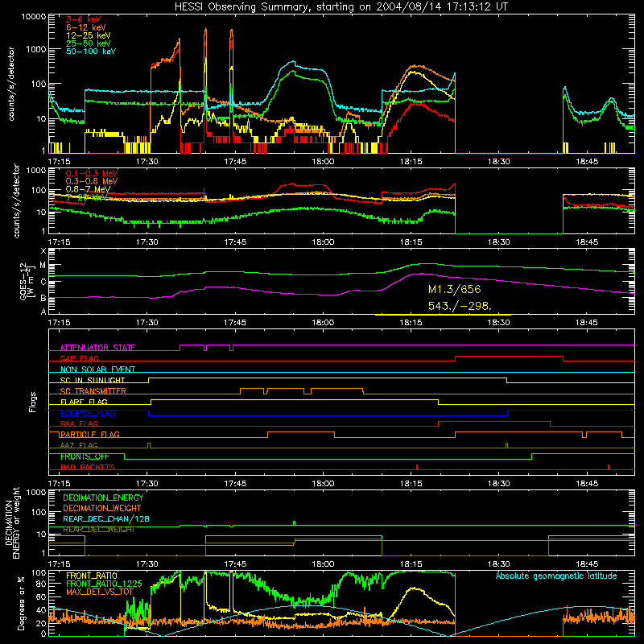This screenshot has width=644, height=644.
Task: Select the yellow 12-25 keV legend label
Action: click(89, 35)
